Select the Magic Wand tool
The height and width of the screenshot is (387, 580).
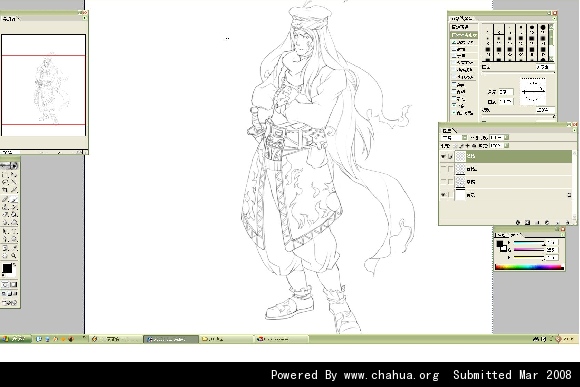point(14,182)
